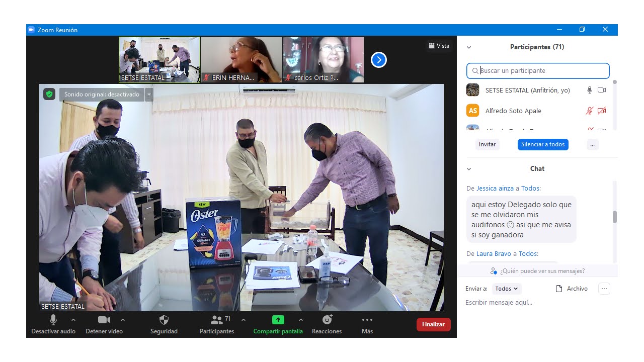Toggle Alfredo Soto Apale's disabled camera icon

point(602,111)
